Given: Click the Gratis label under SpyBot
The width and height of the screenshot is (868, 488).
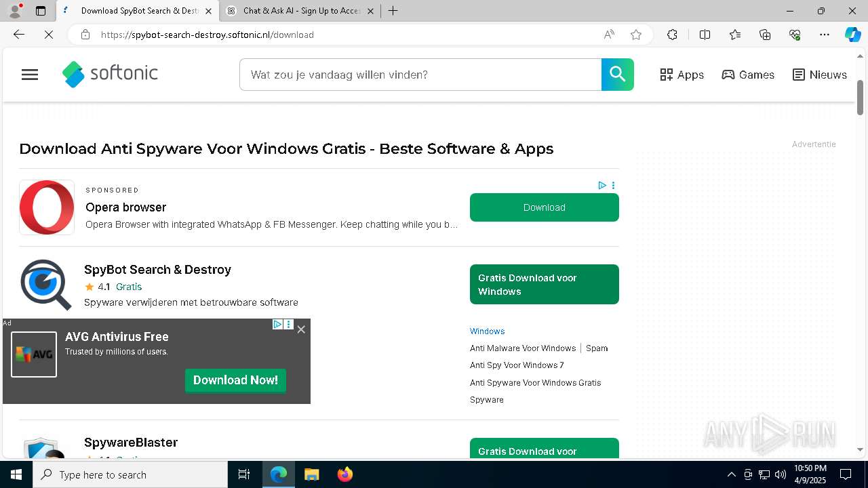Looking at the screenshot, I should (x=129, y=287).
